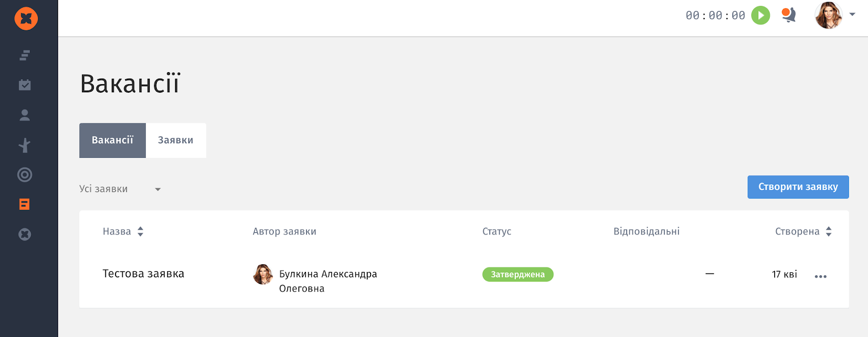Open the tasks bars icon in sidebar
The width and height of the screenshot is (868, 337).
tap(25, 55)
